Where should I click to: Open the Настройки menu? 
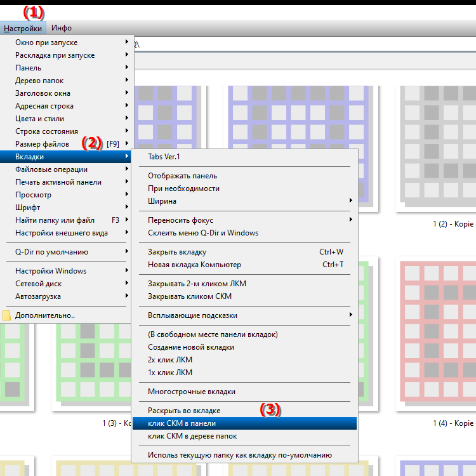coord(23,28)
